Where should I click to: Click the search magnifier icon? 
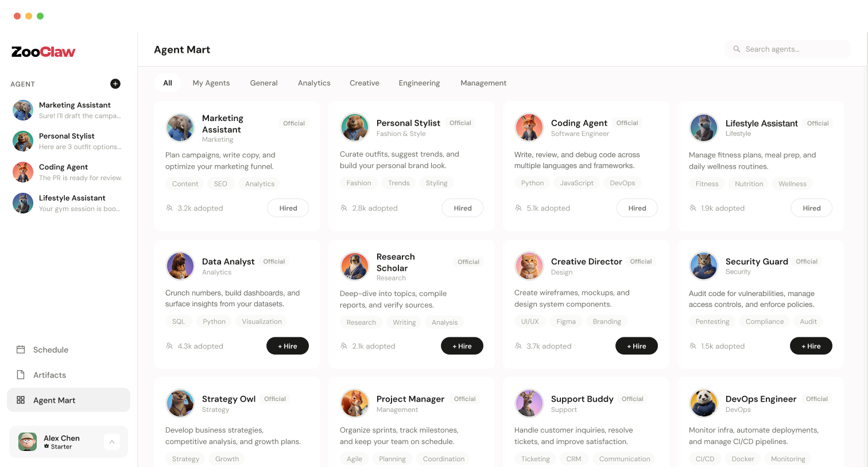pyautogui.click(x=737, y=49)
